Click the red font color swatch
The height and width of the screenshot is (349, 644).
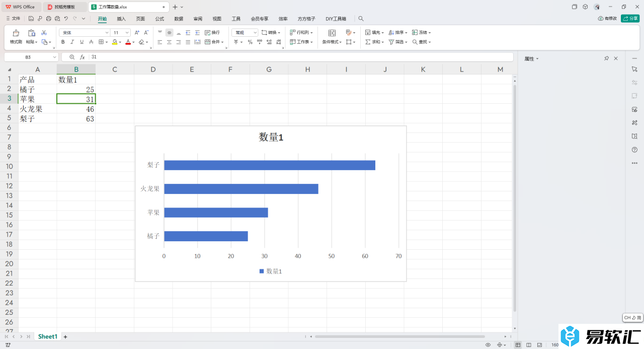click(128, 42)
